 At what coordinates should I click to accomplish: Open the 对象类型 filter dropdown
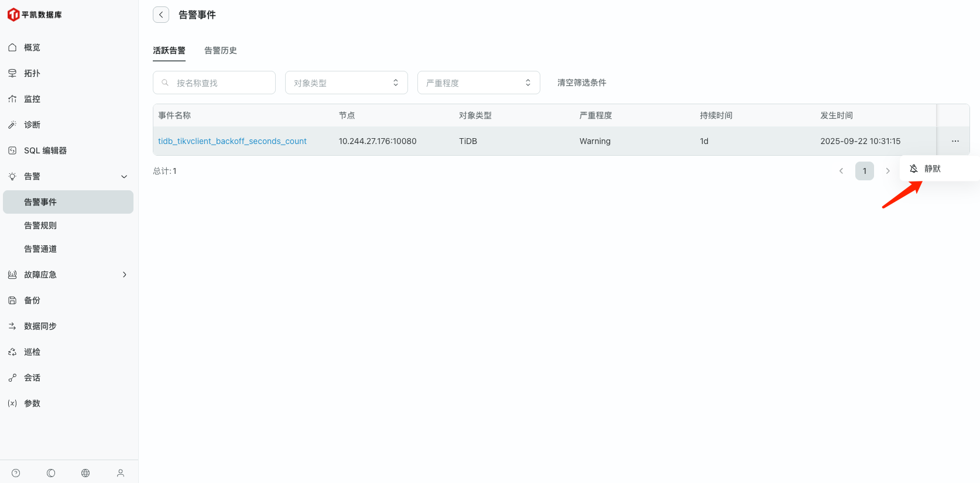(x=346, y=83)
